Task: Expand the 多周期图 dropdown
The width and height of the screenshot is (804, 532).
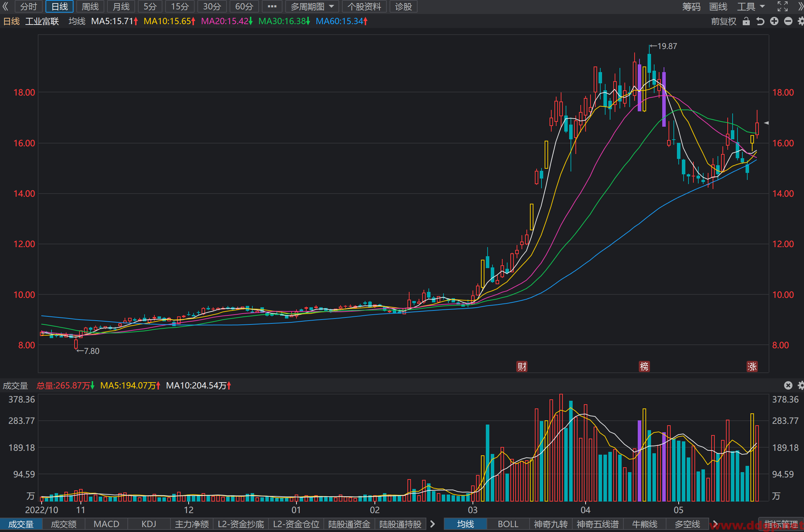Action: click(x=312, y=6)
